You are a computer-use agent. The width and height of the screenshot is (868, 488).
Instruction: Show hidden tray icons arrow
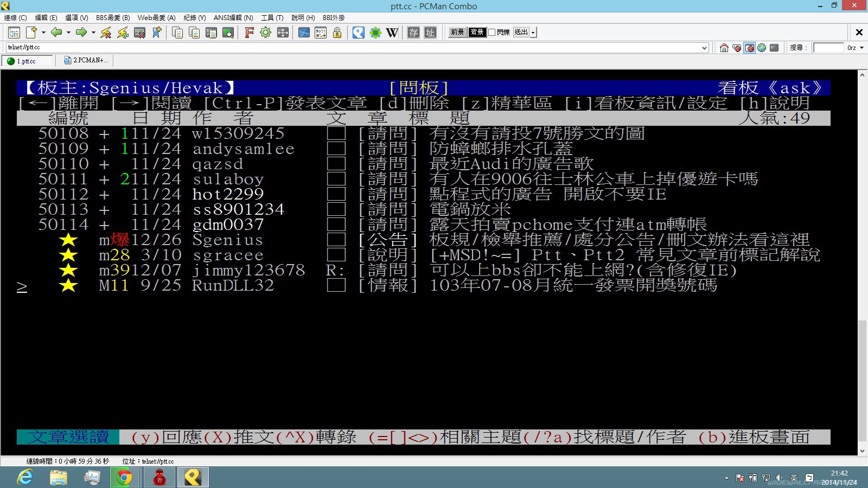pos(726,478)
